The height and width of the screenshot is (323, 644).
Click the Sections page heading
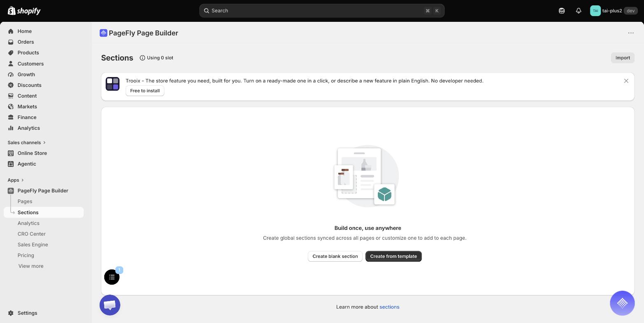(117, 58)
